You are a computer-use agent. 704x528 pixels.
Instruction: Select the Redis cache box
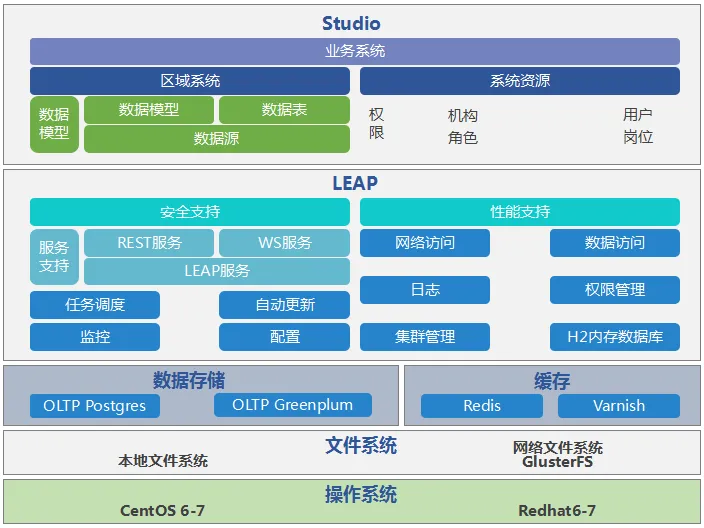point(482,406)
